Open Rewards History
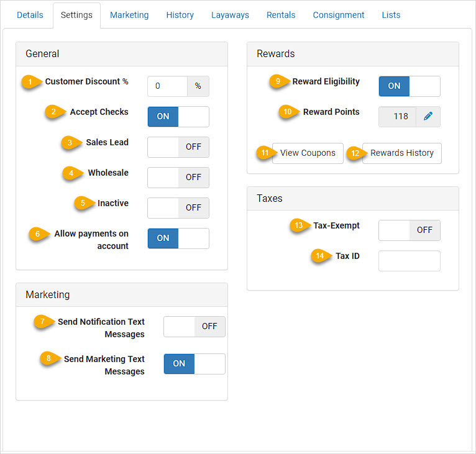476x454 pixels. point(401,153)
